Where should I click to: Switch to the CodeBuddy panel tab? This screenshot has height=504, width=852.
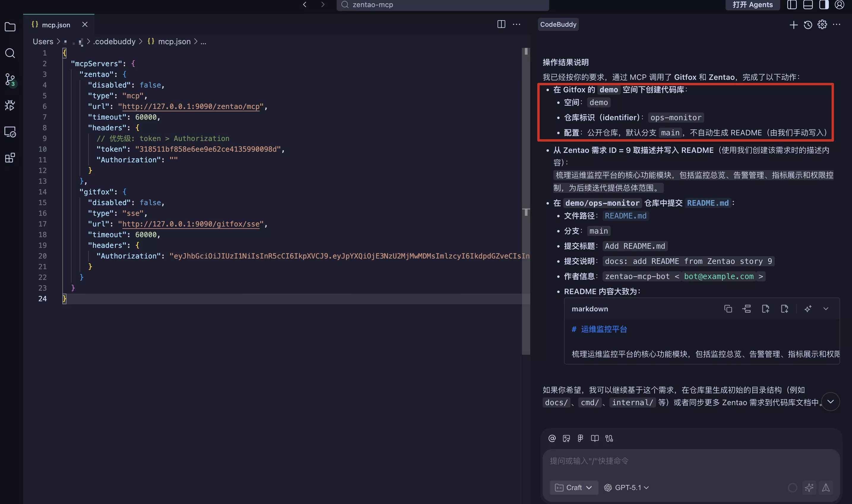[x=558, y=24]
